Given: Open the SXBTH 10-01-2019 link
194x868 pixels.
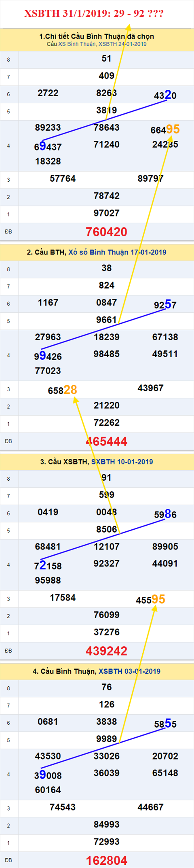Looking at the screenshot, I should pos(122,462).
